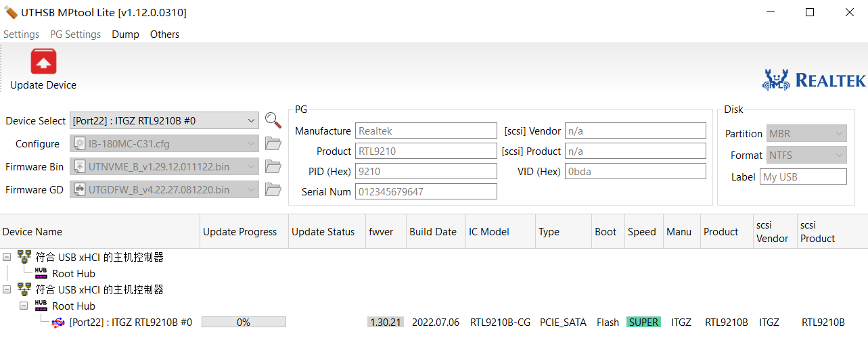Click the PCIE_SATA type cell
The width and height of the screenshot is (868, 357).
(x=563, y=323)
